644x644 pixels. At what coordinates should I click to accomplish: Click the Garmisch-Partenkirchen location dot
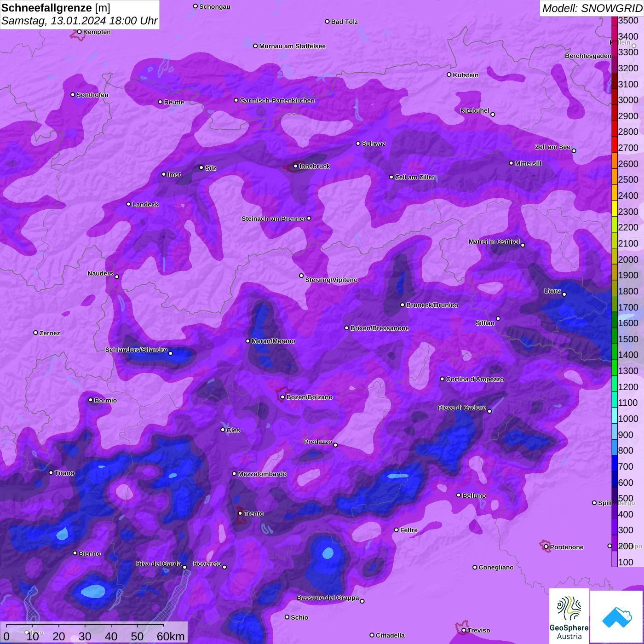tap(236, 100)
